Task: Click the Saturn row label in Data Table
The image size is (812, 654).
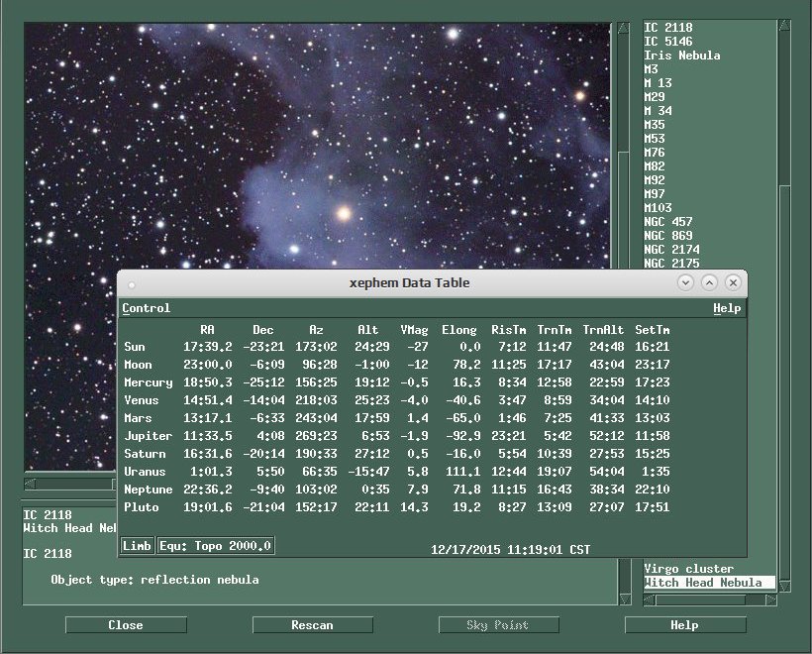Action: pyautogui.click(x=145, y=454)
